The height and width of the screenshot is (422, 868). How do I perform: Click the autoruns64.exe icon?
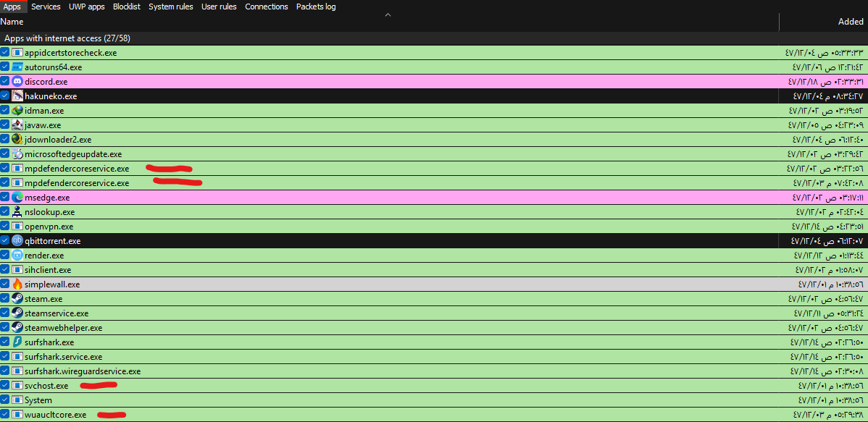click(x=17, y=67)
